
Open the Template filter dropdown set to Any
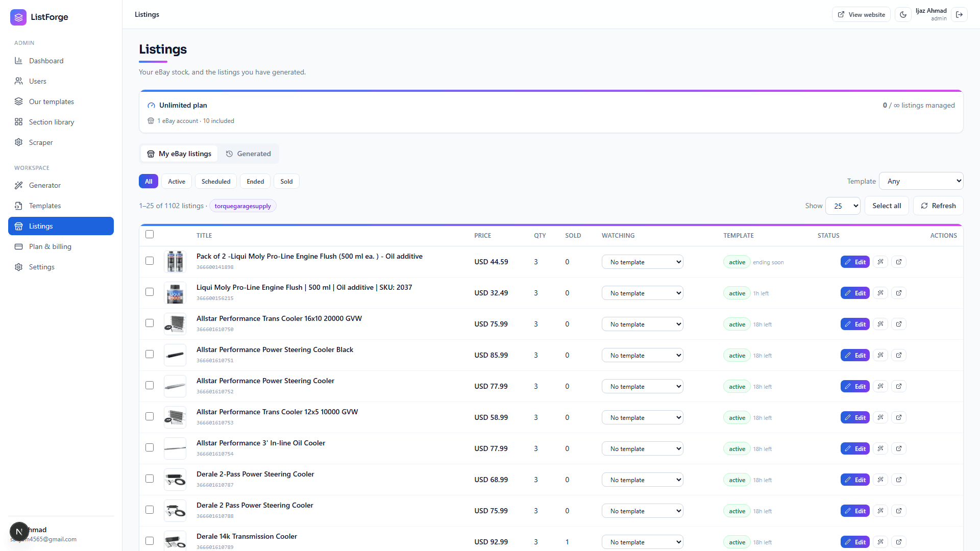(x=921, y=181)
